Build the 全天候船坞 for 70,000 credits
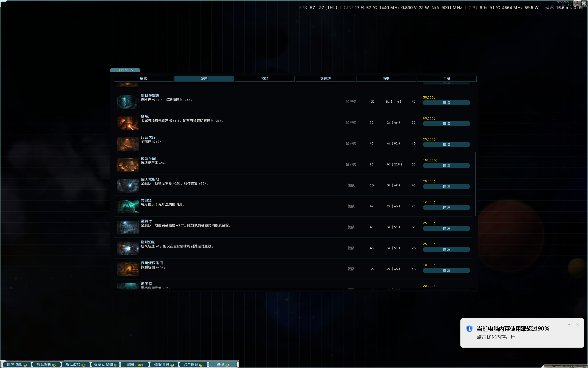Image resolution: width=588 pixels, height=368 pixels. (x=446, y=187)
